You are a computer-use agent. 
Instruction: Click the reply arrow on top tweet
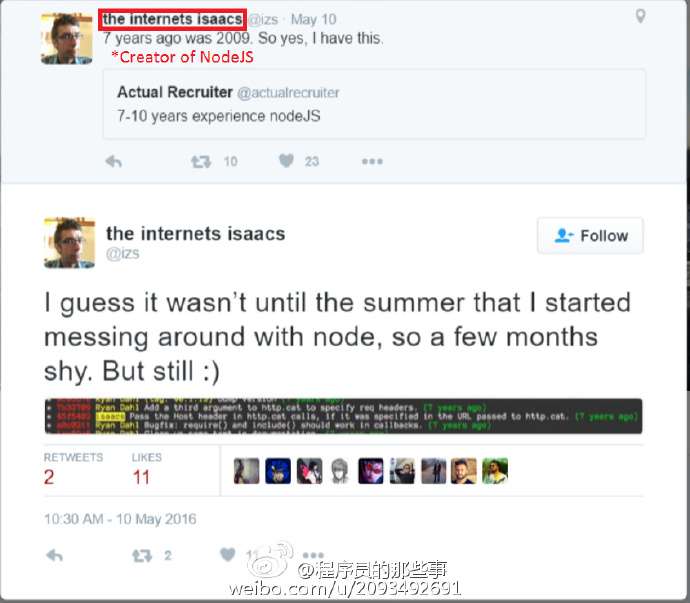(x=114, y=162)
